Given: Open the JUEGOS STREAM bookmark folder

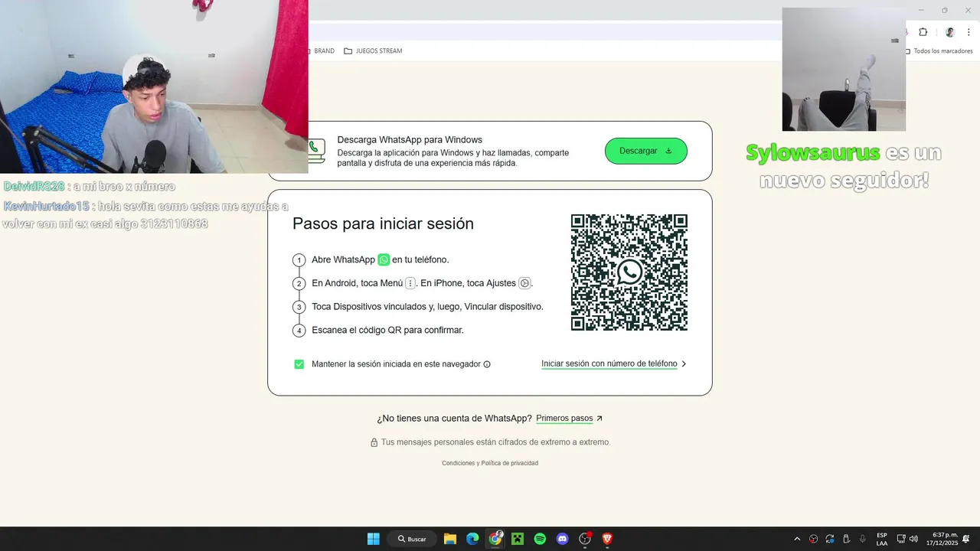Looking at the screenshot, I should (x=373, y=51).
